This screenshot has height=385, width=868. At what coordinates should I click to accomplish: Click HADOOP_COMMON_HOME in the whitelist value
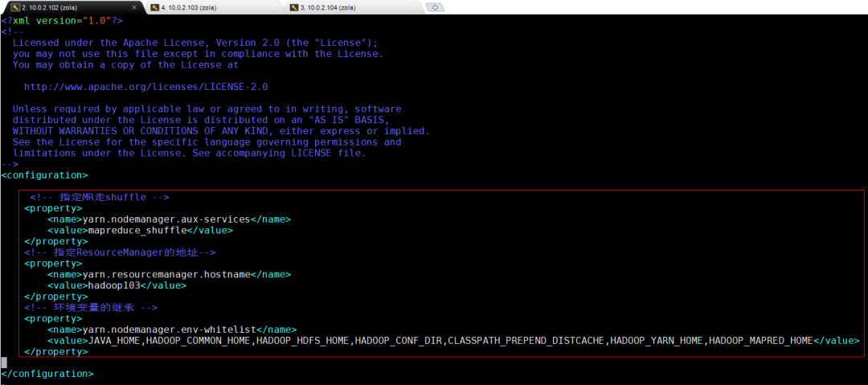click(199, 341)
